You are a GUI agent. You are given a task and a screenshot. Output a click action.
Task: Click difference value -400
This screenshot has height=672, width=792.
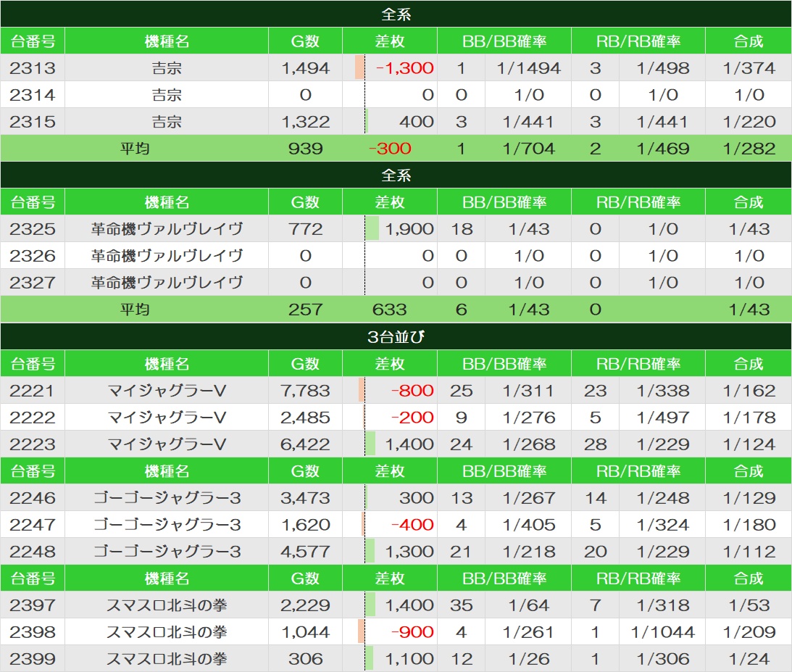click(412, 524)
